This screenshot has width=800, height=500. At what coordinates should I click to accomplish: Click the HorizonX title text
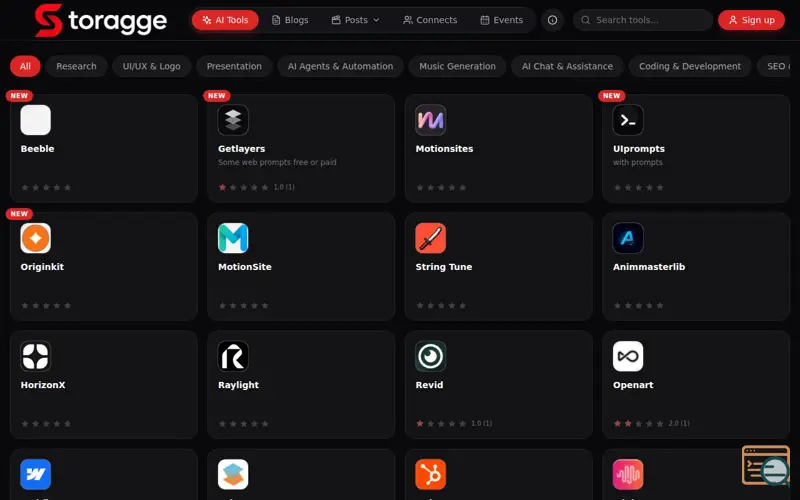tap(43, 385)
